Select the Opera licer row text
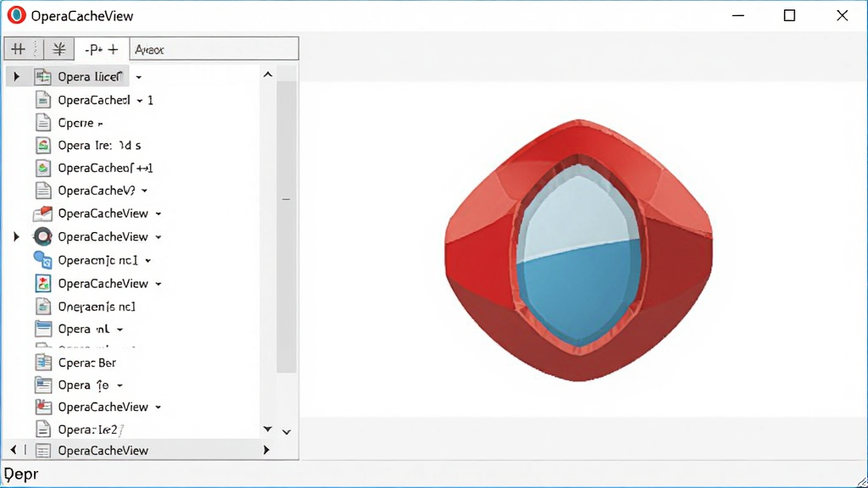The height and width of the screenshot is (488, 868). click(x=90, y=76)
